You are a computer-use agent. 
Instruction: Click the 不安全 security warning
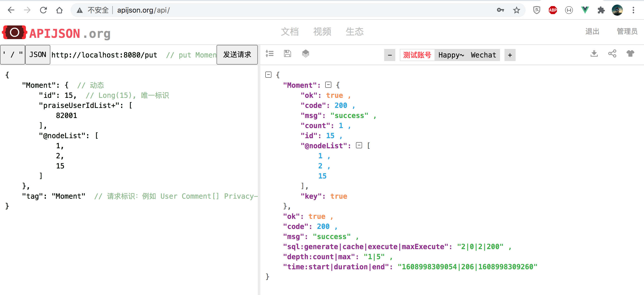tap(93, 10)
